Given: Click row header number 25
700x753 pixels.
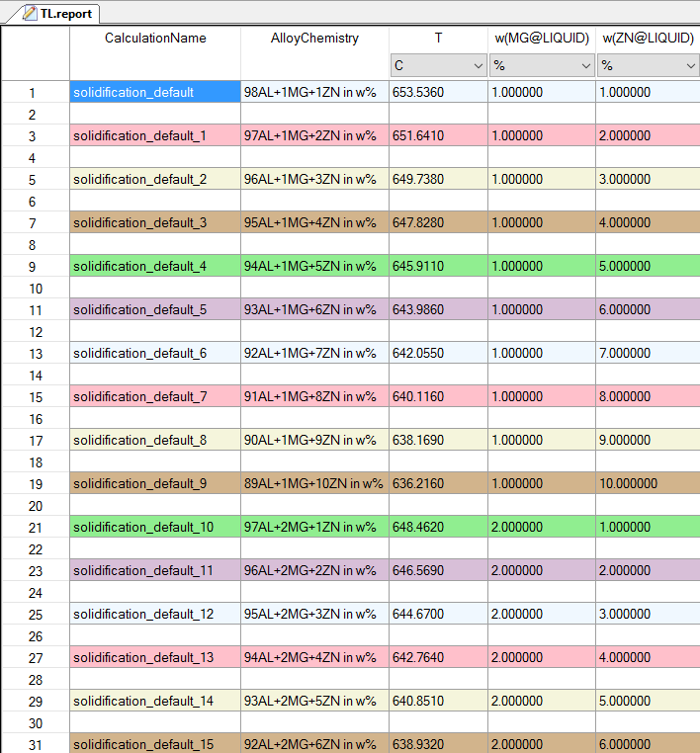Looking at the screenshot, I should point(33,615).
